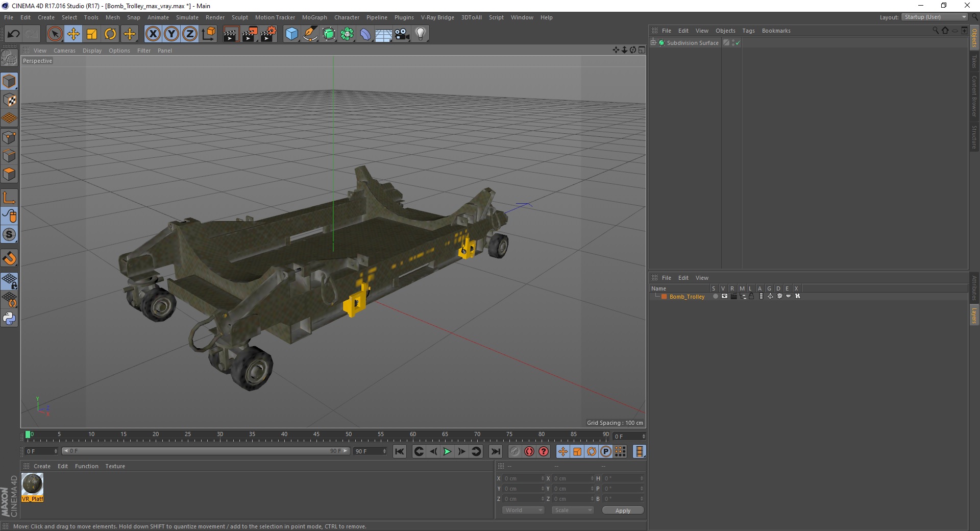Enable Polygons mode

[9, 174]
